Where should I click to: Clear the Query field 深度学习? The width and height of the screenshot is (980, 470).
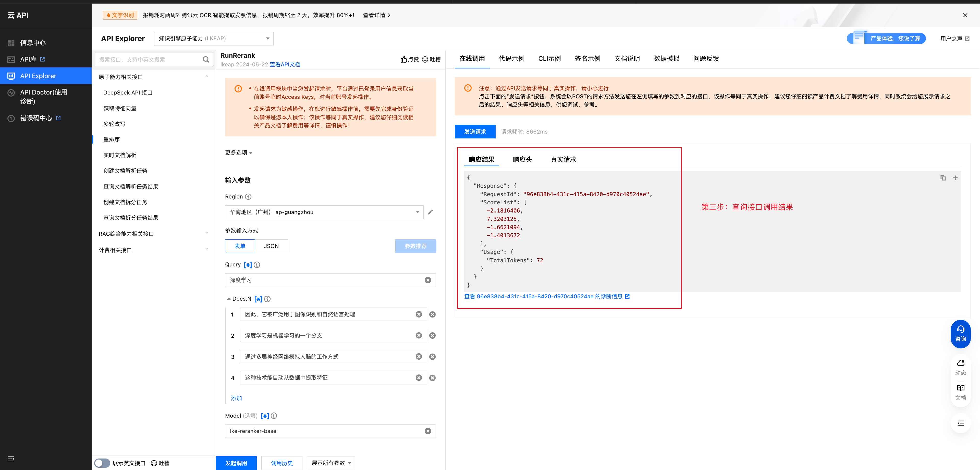coord(428,280)
